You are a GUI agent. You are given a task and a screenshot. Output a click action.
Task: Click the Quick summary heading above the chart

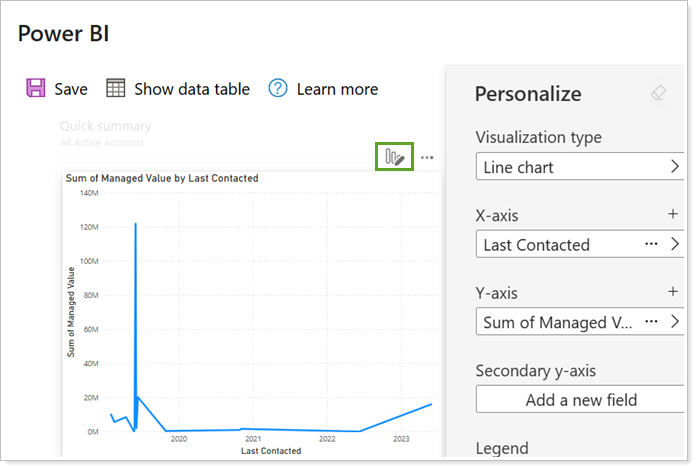(105, 127)
